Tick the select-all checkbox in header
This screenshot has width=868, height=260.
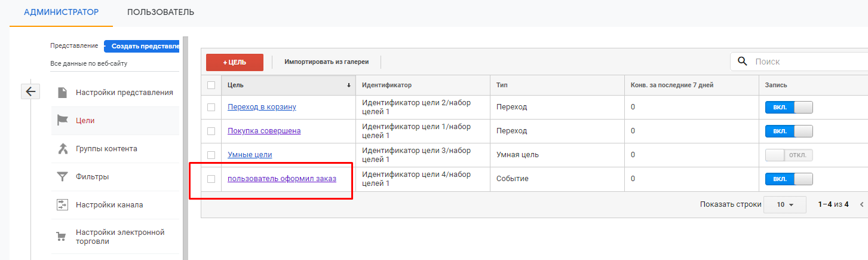coord(211,85)
